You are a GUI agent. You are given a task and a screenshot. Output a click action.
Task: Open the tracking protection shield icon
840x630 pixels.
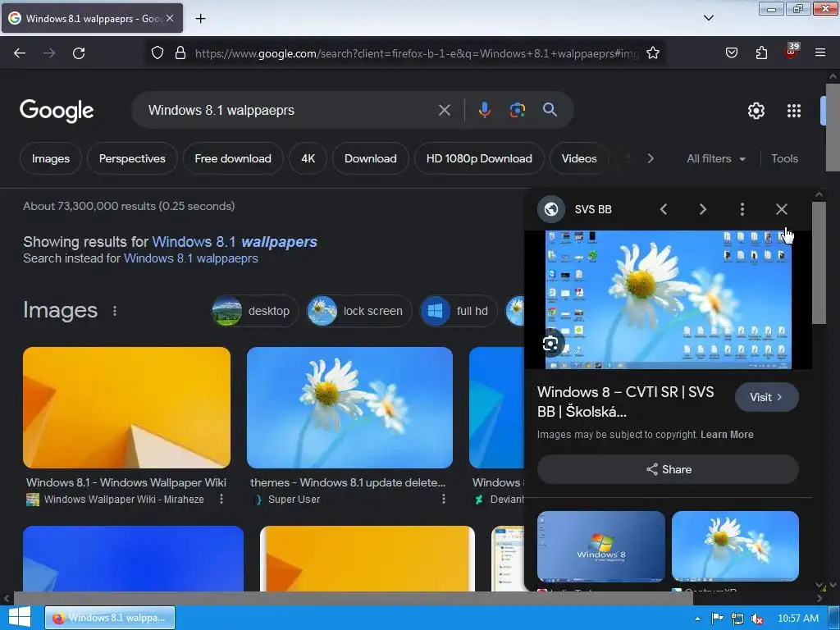click(x=157, y=53)
